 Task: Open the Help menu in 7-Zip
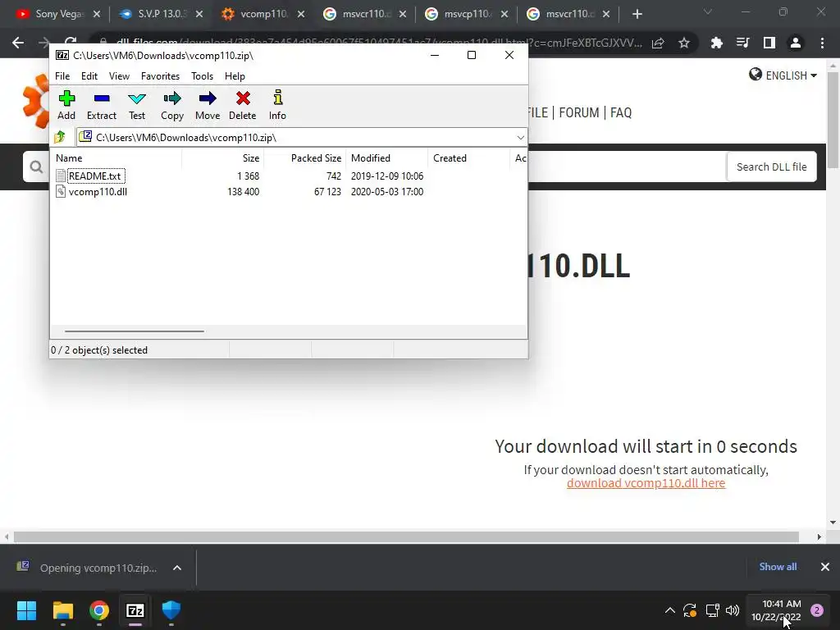[235, 76]
